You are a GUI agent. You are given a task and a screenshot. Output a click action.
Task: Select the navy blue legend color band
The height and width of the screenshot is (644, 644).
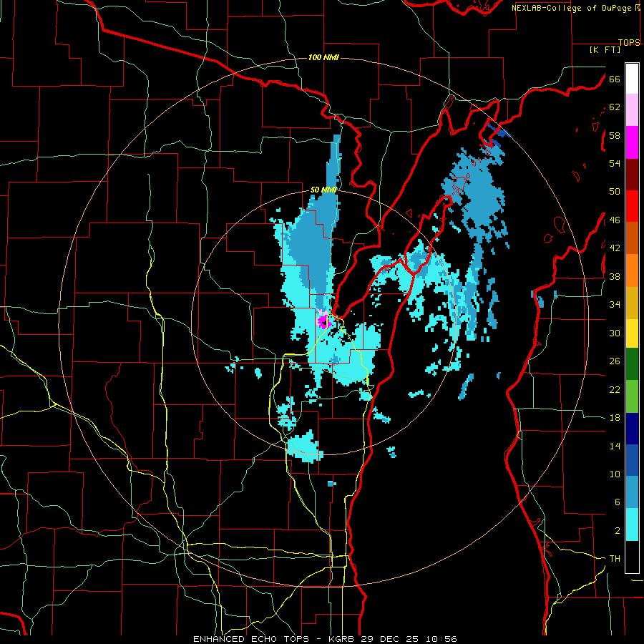pyautogui.click(x=632, y=429)
